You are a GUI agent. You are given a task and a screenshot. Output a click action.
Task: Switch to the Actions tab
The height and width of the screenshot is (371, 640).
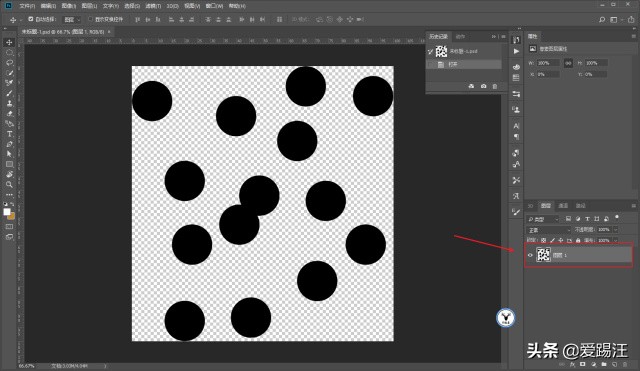460,37
